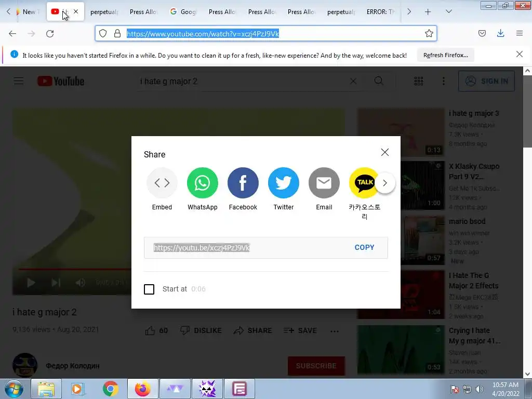
Task: Open suggested video mario bsod
Action: tap(467, 221)
